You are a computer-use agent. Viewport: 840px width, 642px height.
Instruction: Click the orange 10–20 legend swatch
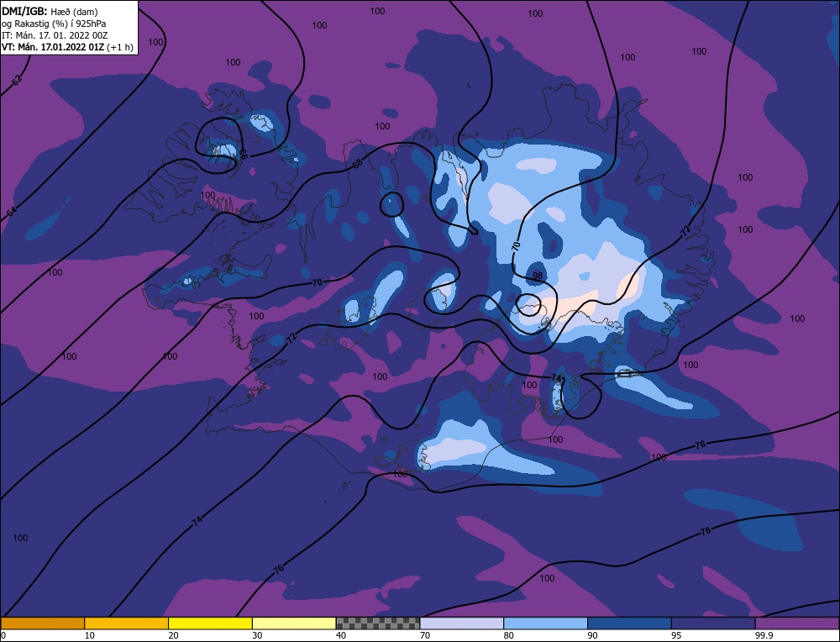127,624
